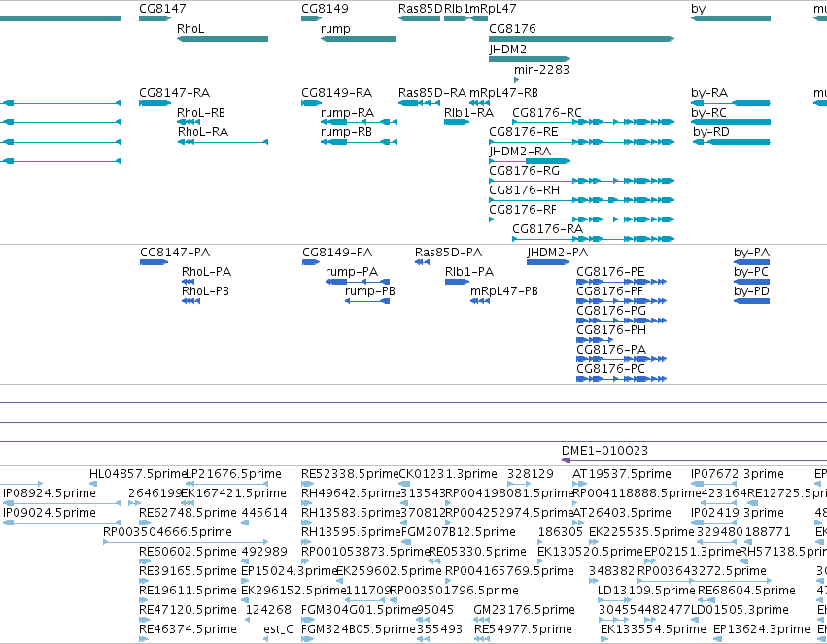The height and width of the screenshot is (644, 827).
Task: Click the rump gene bar
Action: pos(358,39)
